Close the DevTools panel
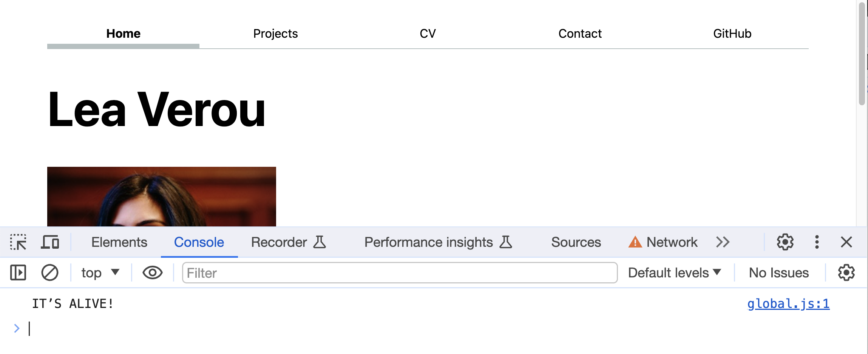The width and height of the screenshot is (868, 354). coord(846,242)
